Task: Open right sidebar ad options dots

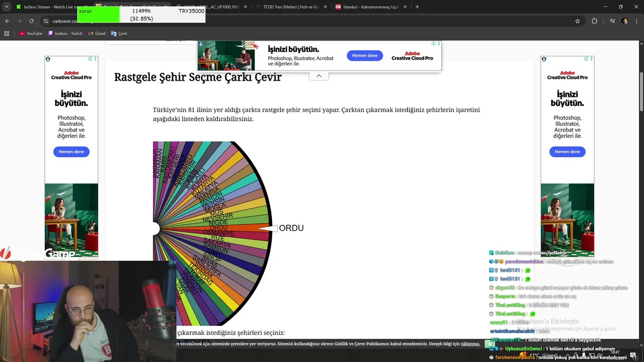Action: pos(591,59)
